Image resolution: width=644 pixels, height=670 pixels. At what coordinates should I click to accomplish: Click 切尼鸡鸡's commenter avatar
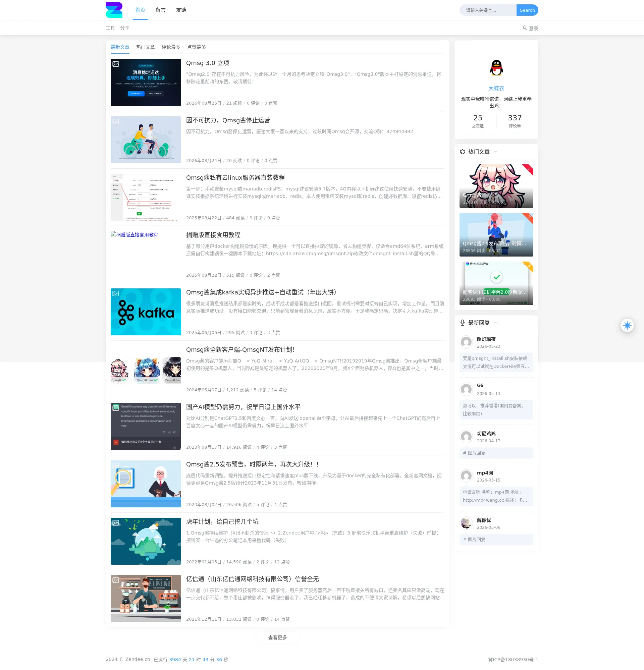466,437
